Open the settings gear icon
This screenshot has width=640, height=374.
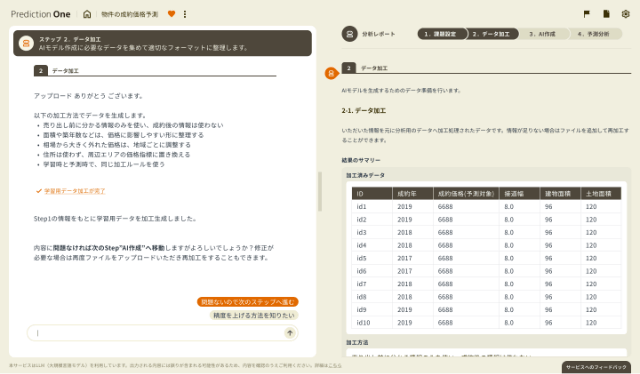(625, 14)
